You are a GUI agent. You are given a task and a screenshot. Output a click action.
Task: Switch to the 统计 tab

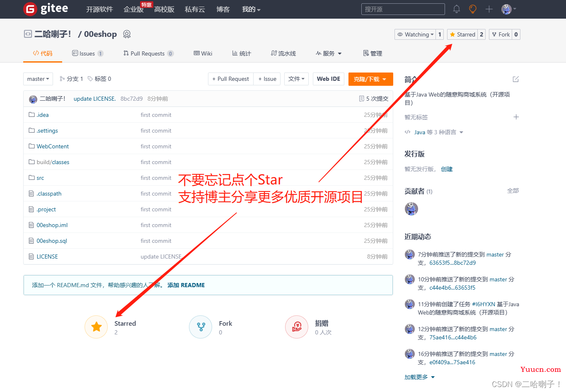pos(242,53)
